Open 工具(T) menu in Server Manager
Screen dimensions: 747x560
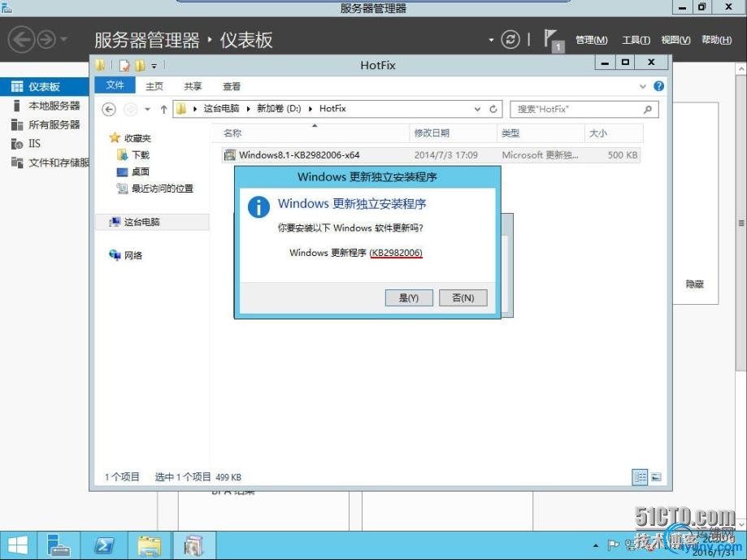pyautogui.click(x=636, y=40)
